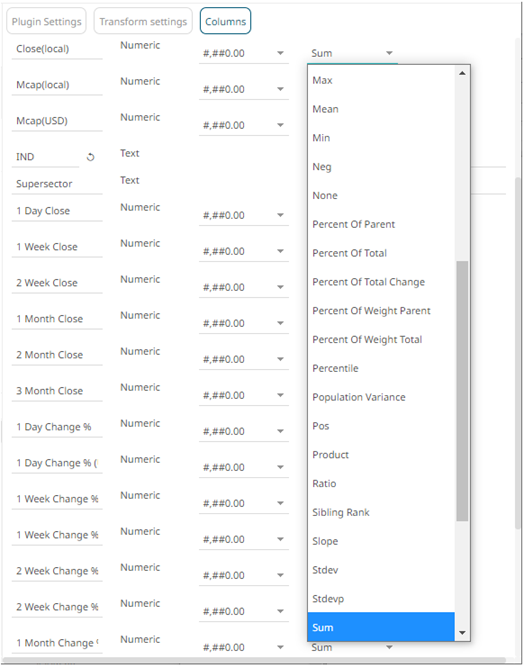
Task: Open Close(local) aggregation Sum dropdown
Action: 352,53
